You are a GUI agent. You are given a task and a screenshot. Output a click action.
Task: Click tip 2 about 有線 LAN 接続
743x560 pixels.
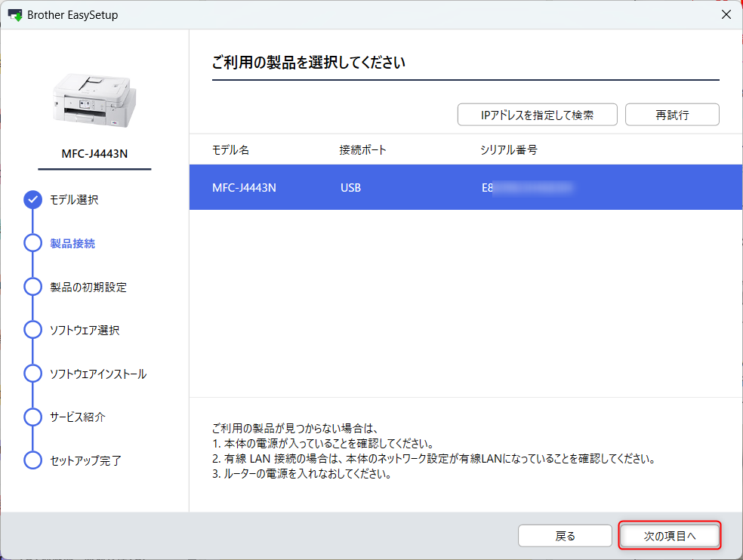[x=433, y=459]
